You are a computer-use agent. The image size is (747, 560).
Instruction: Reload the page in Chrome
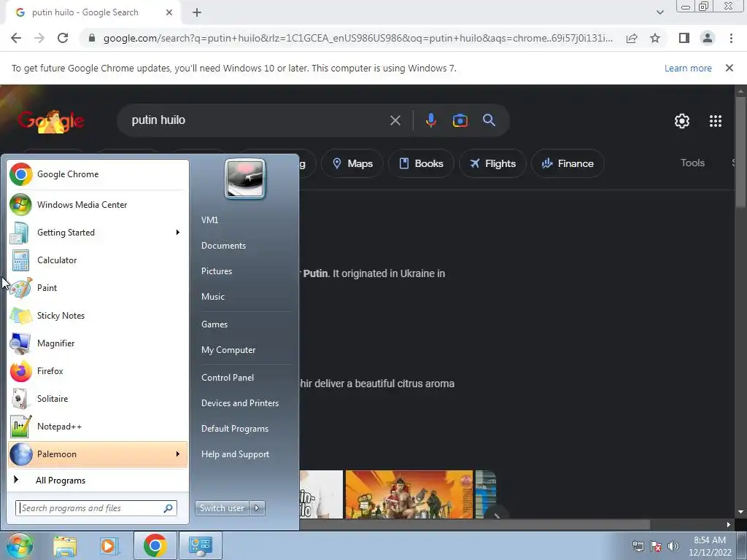[63, 38]
